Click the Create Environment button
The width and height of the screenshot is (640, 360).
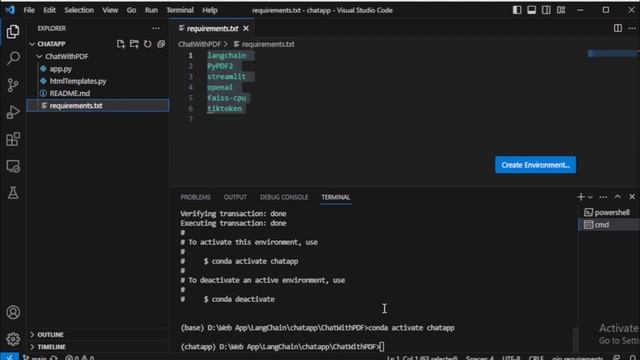535,165
